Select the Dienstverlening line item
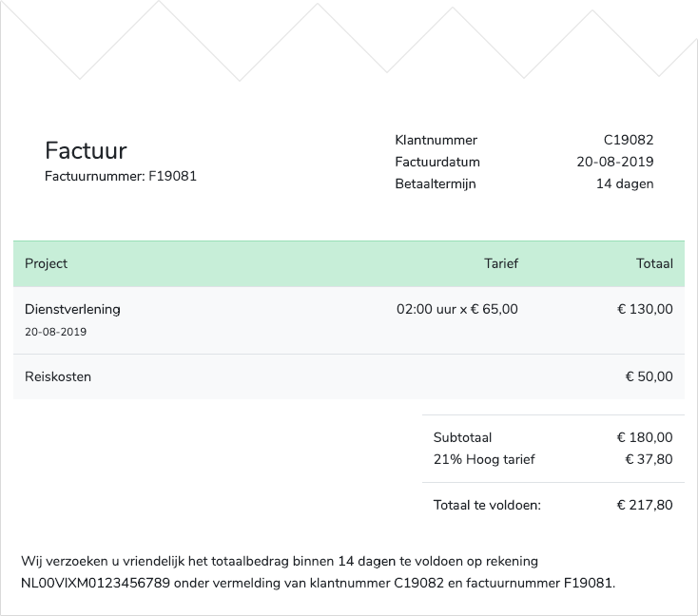698x616 pixels. coord(72,309)
